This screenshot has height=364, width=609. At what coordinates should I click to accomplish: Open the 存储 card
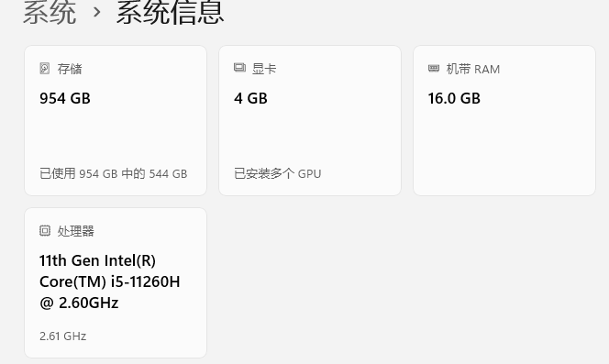pos(116,120)
